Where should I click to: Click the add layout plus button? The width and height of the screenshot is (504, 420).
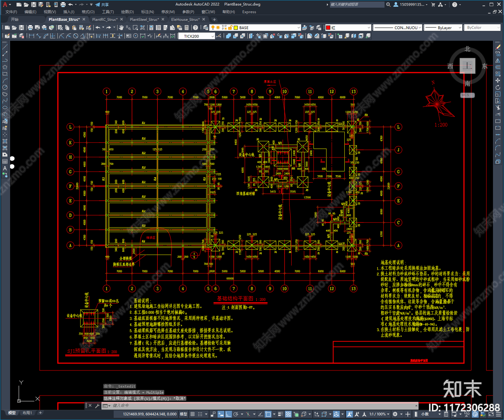[x=40, y=412]
